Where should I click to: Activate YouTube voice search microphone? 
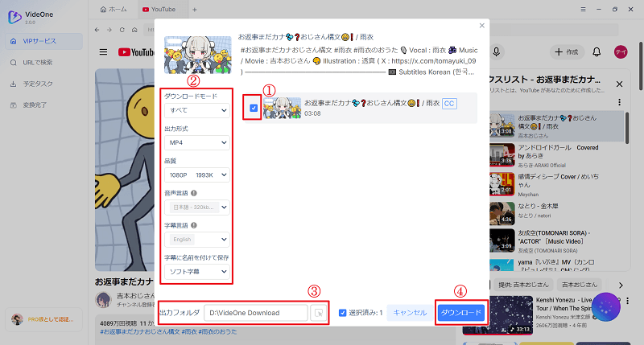point(497,51)
